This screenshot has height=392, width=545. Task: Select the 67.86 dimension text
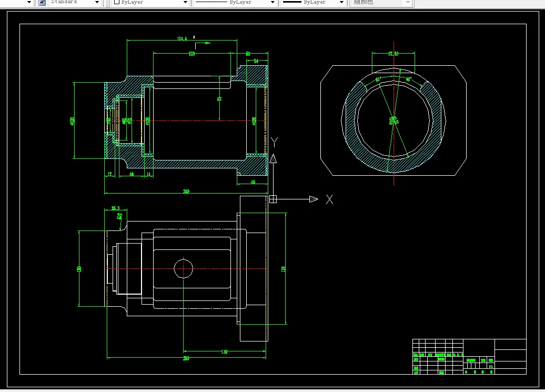[x=393, y=54]
